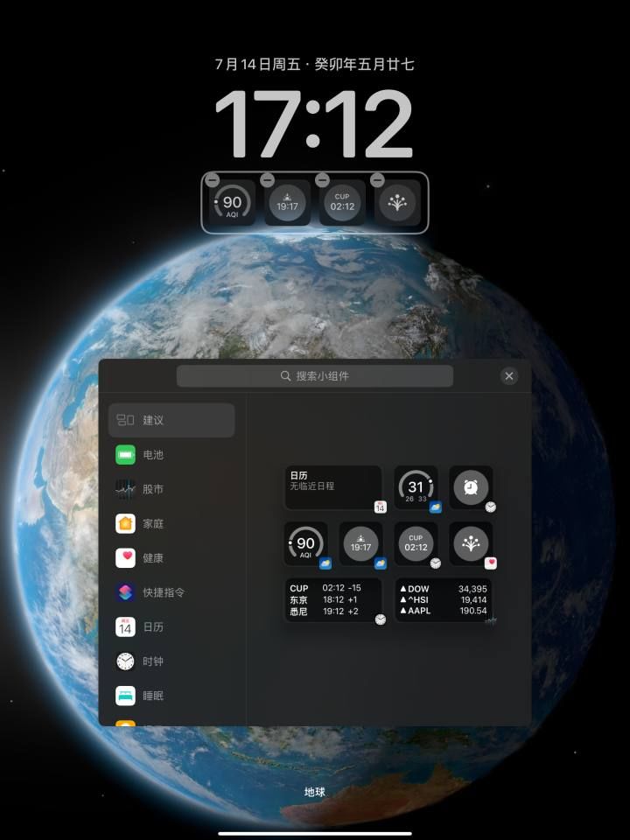630x840 pixels.
Task: Add the world clock Tokyo Sydney widget
Action: pos(332,600)
